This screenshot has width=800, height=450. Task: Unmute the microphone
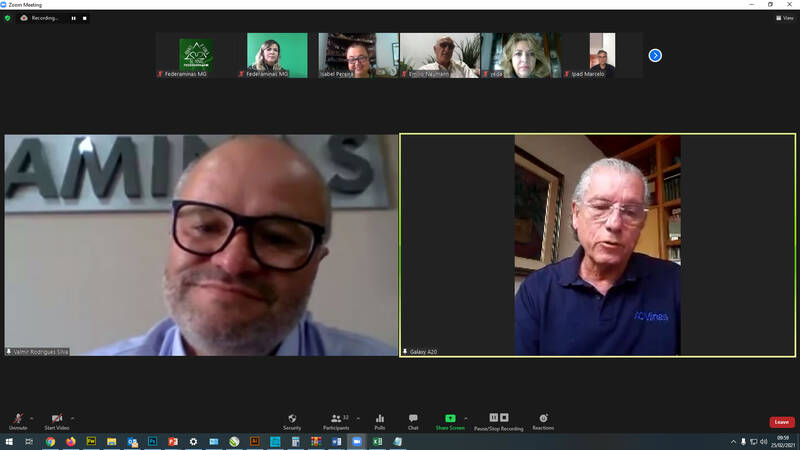click(18, 420)
